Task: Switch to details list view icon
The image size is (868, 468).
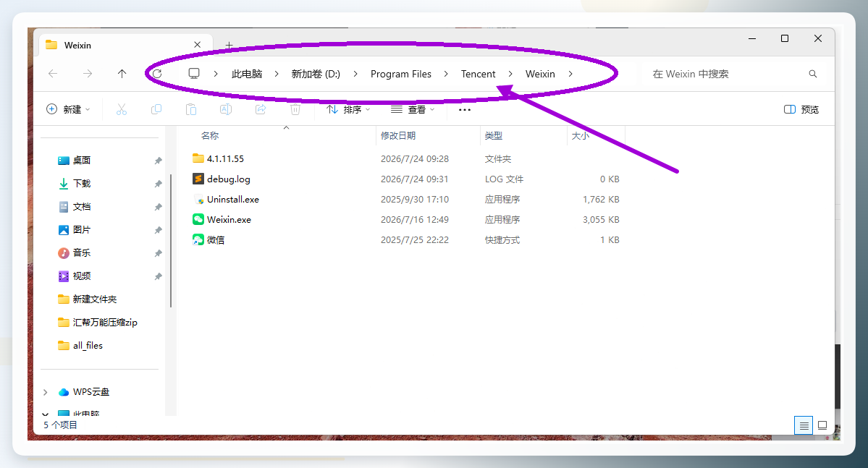Action: pos(804,425)
